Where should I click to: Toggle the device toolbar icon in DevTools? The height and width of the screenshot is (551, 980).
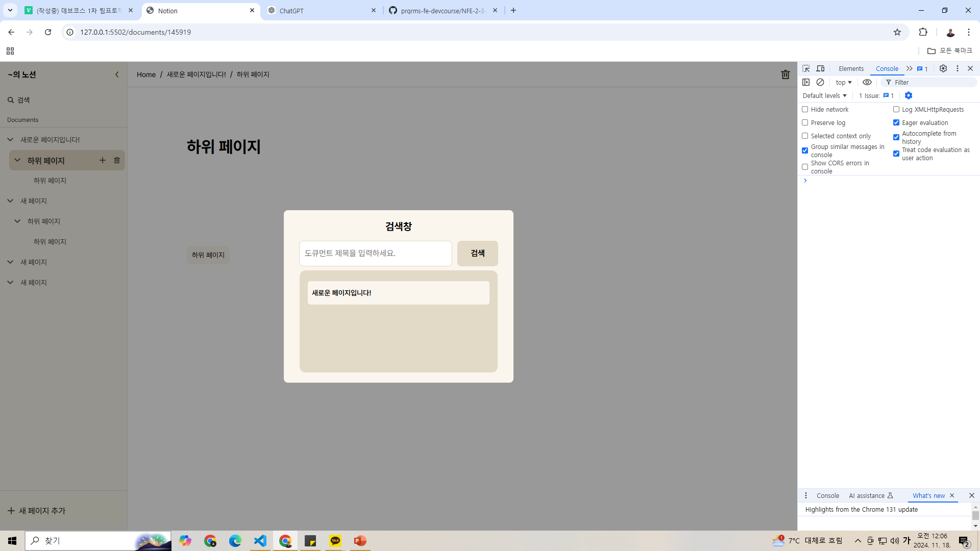click(820, 68)
